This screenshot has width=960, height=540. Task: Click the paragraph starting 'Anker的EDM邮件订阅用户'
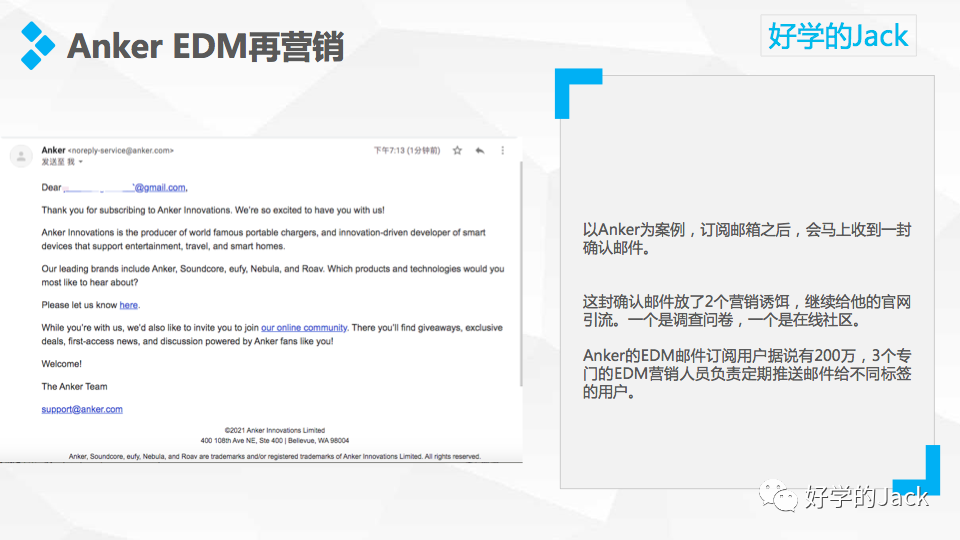click(x=747, y=373)
